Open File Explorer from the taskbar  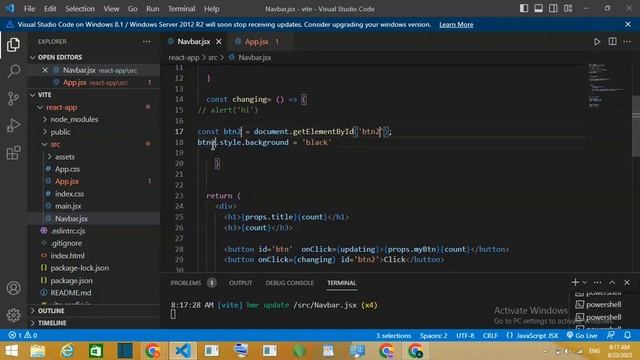click(x=38, y=351)
